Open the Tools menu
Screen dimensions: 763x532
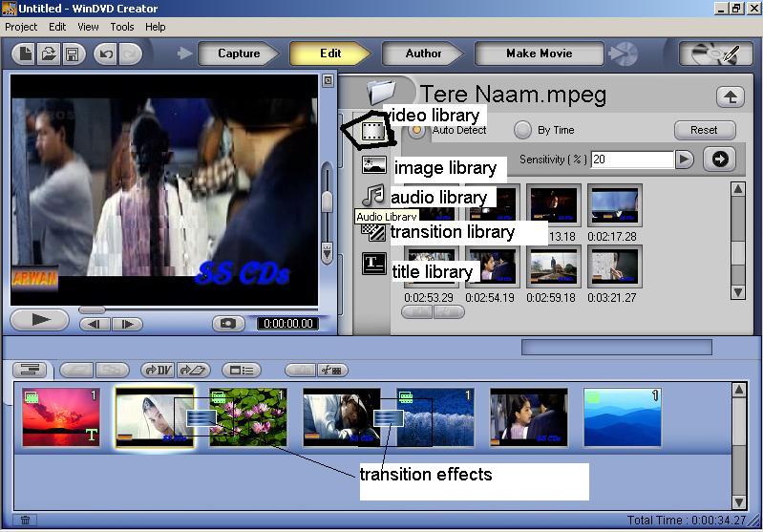[121, 27]
